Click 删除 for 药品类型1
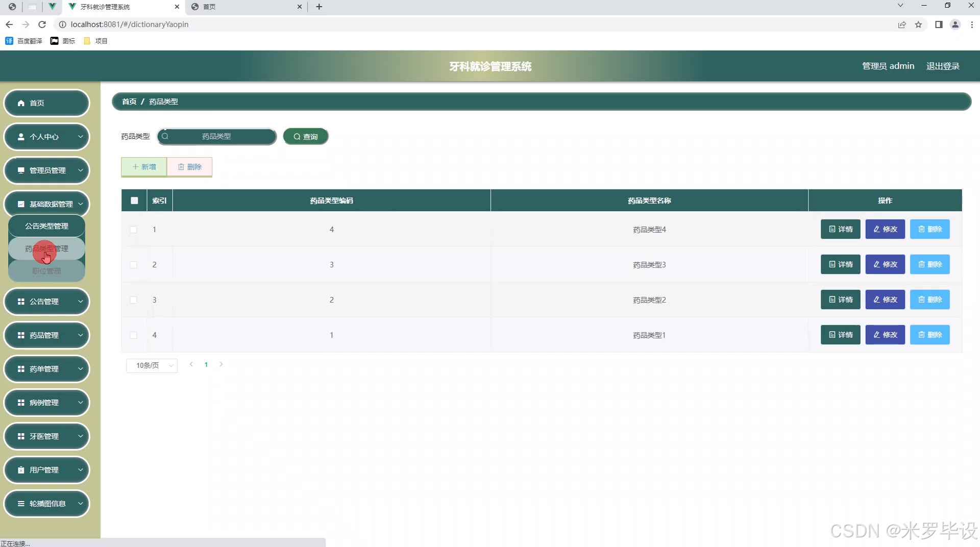 (x=929, y=335)
